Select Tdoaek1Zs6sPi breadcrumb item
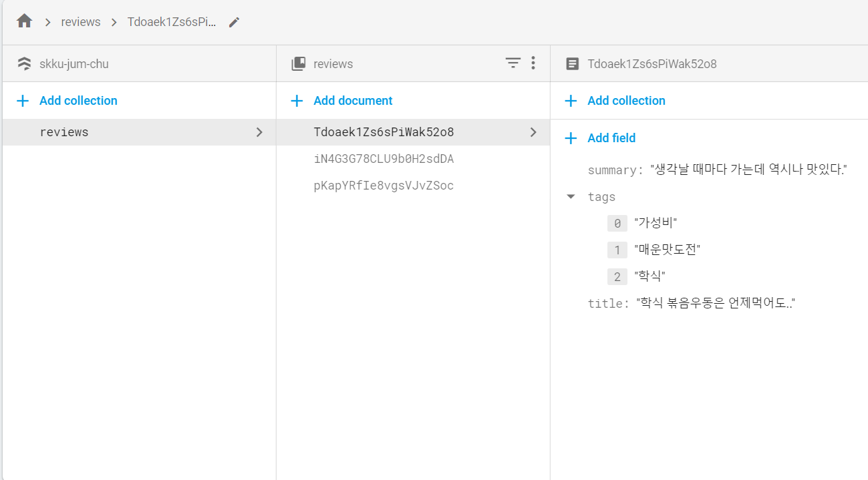 [x=172, y=22]
